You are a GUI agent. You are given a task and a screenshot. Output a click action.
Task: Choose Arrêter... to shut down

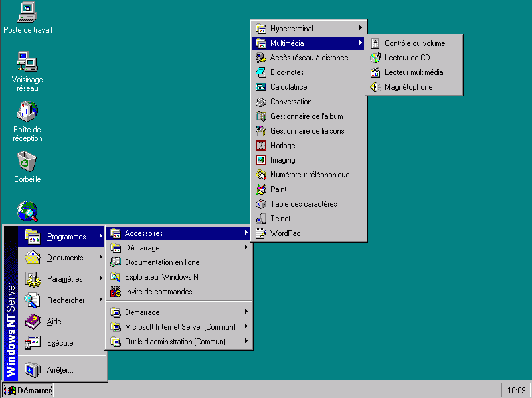click(60, 370)
